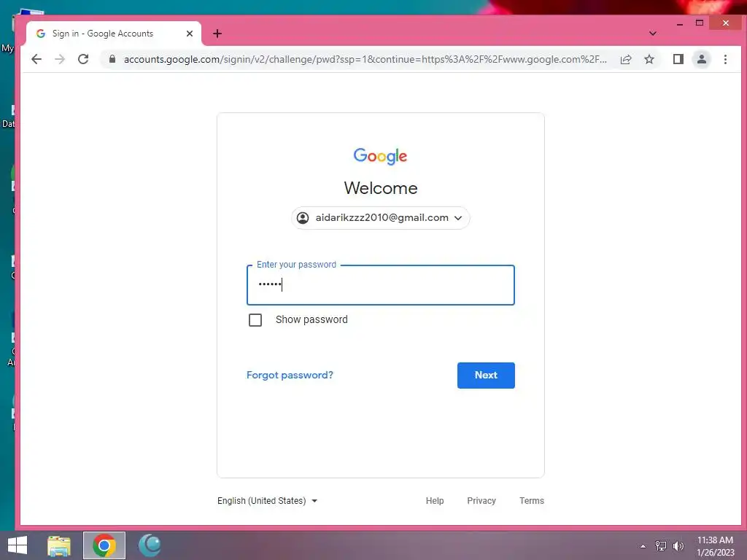Maximize the Chrome window
Viewport: 747px width, 560px height.
click(x=700, y=23)
